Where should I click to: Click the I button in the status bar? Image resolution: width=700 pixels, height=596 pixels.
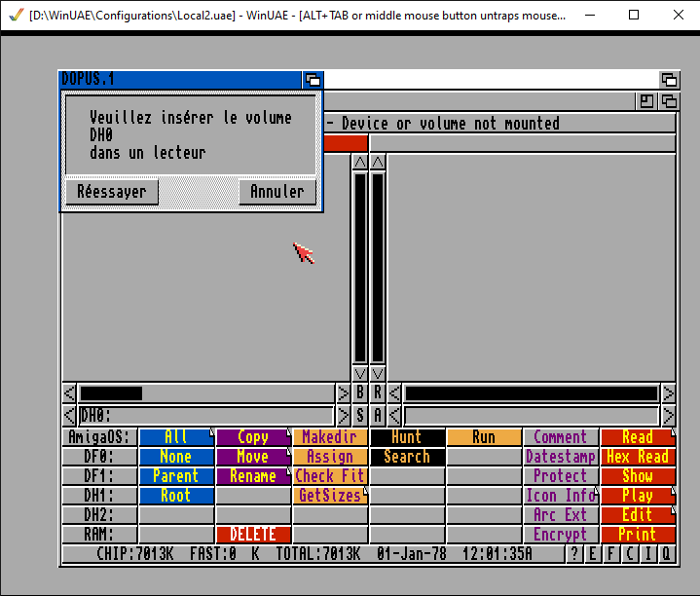(x=647, y=554)
